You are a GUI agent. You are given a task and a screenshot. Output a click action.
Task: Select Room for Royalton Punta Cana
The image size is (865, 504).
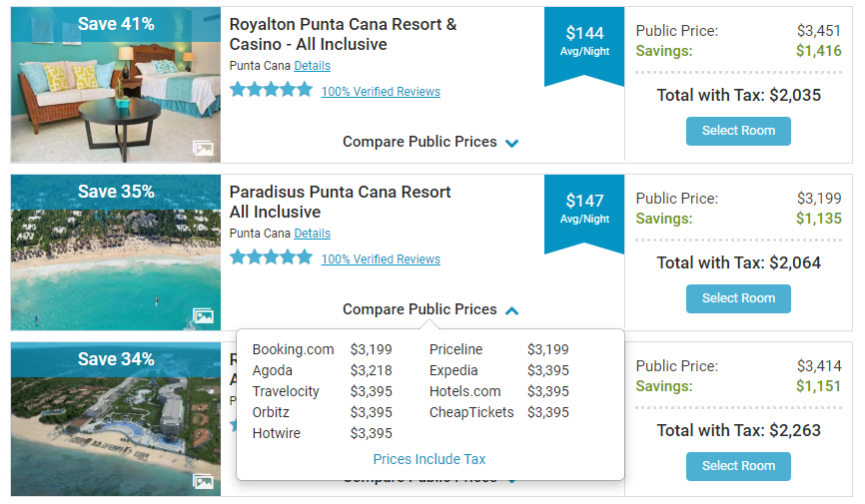(x=738, y=131)
